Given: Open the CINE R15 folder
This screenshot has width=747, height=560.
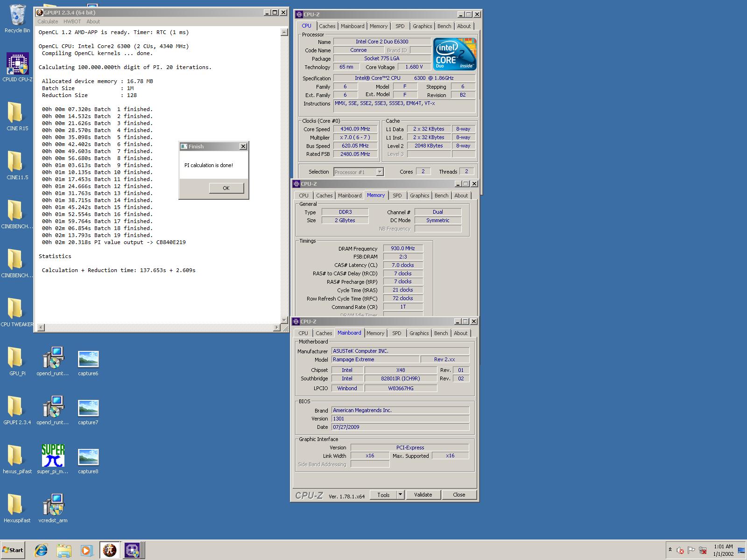Looking at the screenshot, I should click(x=17, y=117).
